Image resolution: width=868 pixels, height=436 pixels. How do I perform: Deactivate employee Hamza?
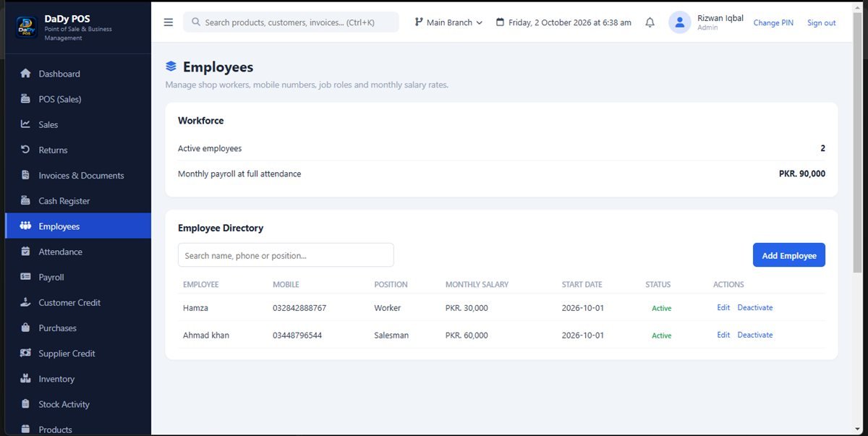click(x=755, y=307)
